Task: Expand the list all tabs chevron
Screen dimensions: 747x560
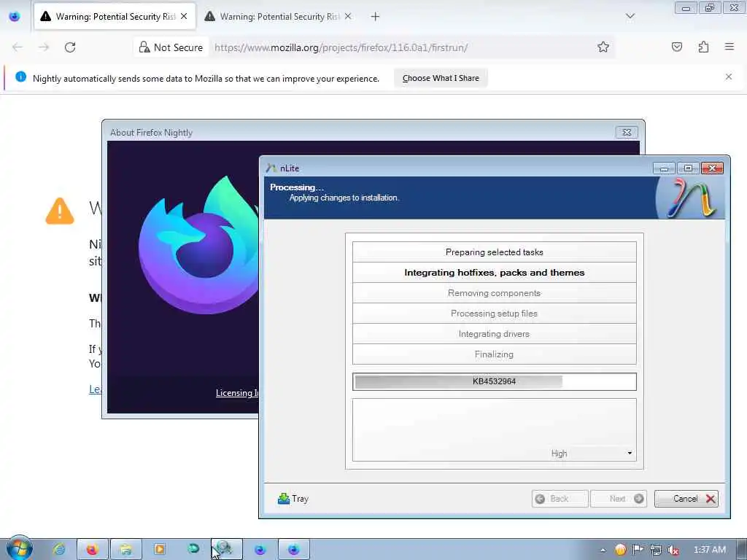Action: pyautogui.click(x=630, y=16)
